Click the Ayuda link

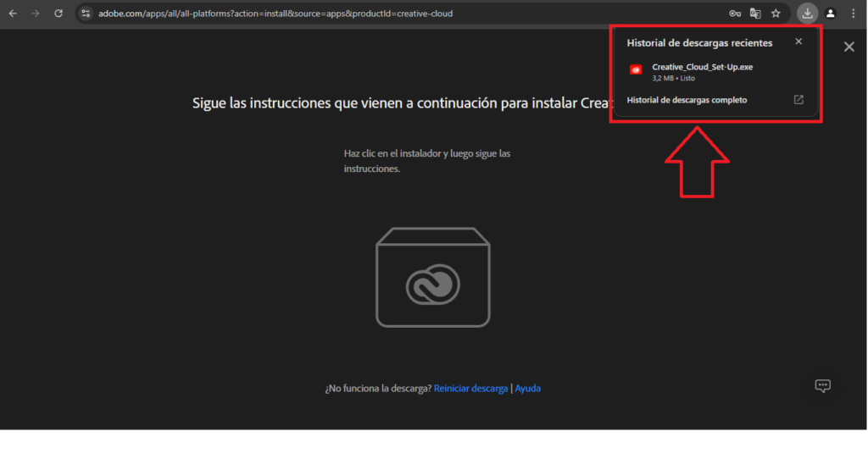point(527,389)
